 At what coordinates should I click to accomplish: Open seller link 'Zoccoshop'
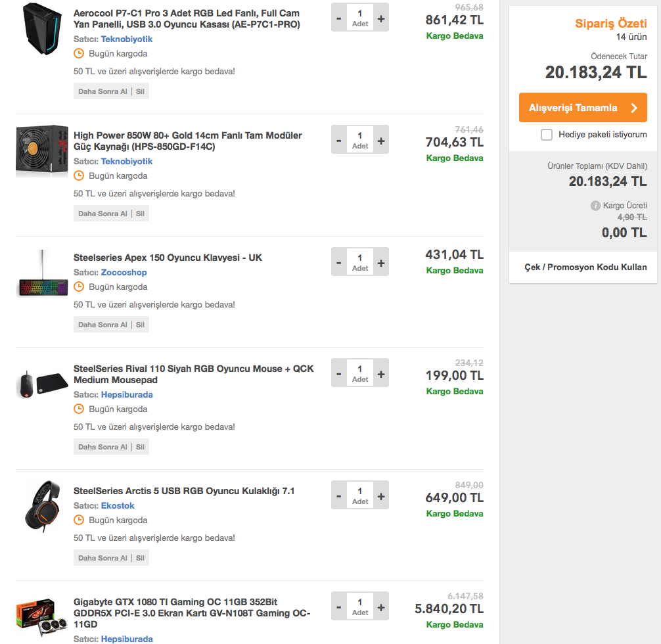[124, 272]
